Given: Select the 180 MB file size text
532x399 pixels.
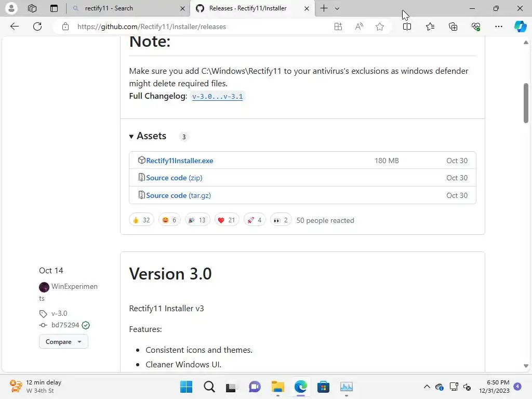Looking at the screenshot, I should click(x=387, y=161).
